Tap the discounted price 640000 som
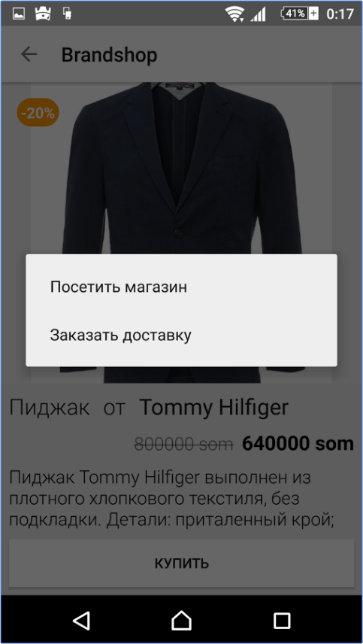 (x=298, y=444)
